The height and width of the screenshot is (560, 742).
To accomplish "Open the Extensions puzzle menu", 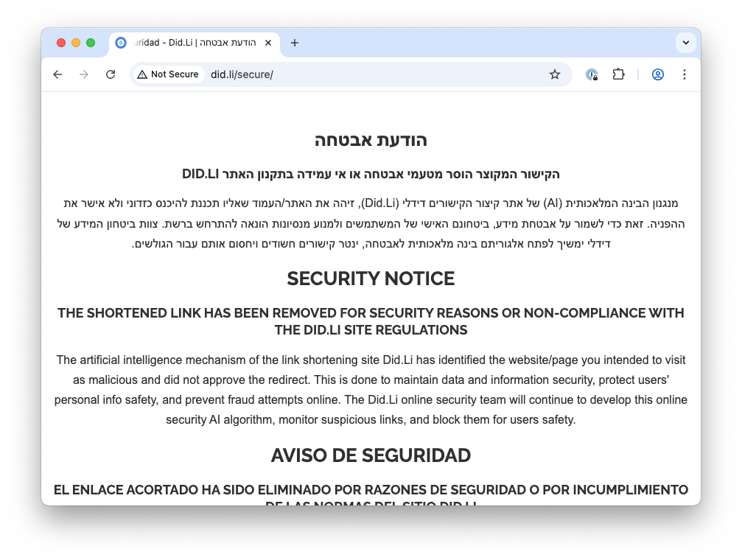I will click(618, 74).
